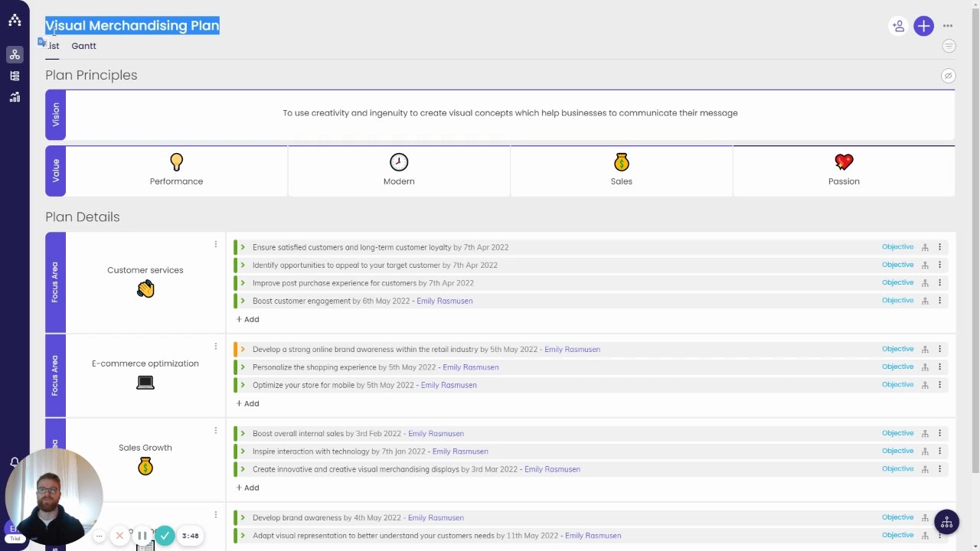Open the page's three-dot more menu
Viewport: 980px width, 551px height.
coord(948,26)
